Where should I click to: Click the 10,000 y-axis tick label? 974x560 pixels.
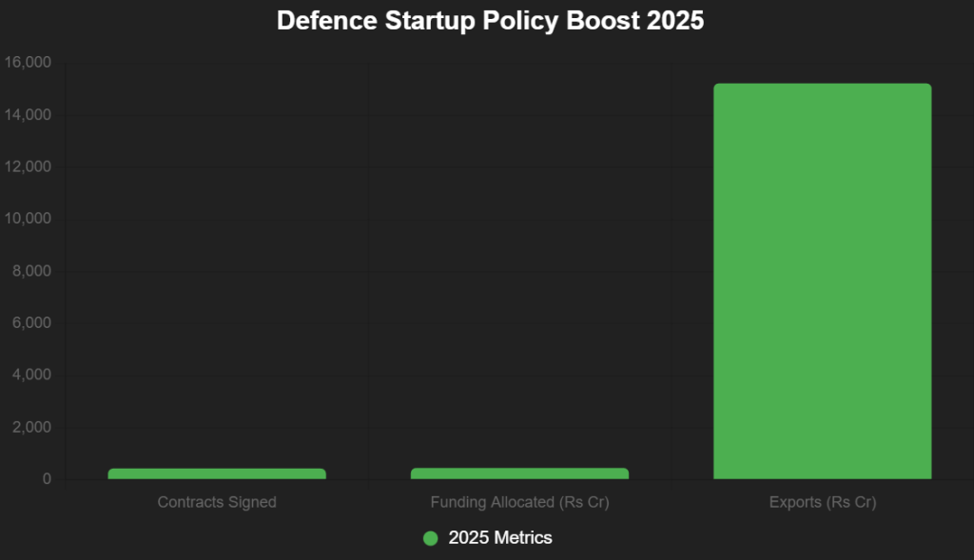point(28,219)
